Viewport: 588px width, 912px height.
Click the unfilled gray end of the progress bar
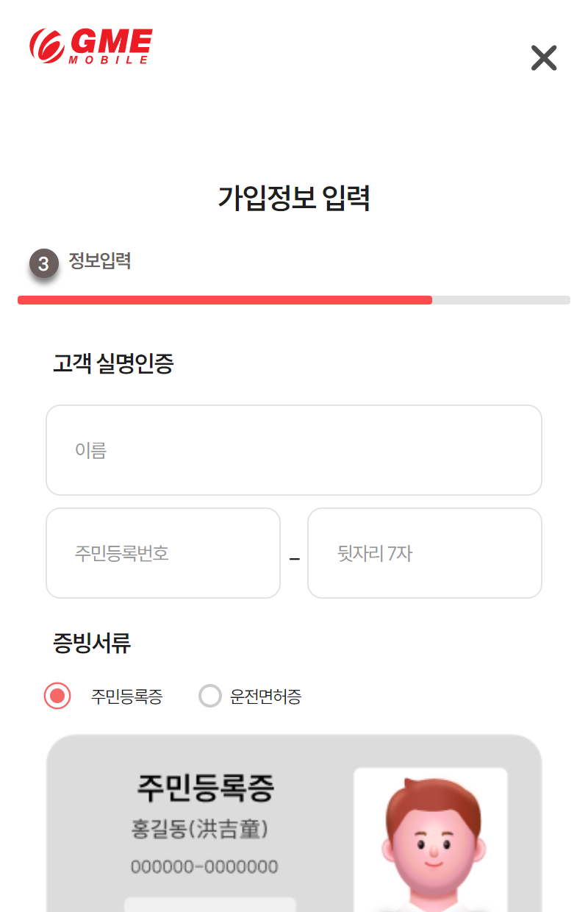[x=501, y=300]
